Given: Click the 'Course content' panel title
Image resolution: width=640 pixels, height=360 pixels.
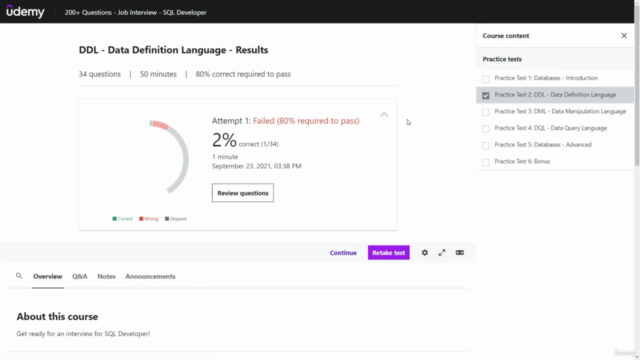Looking at the screenshot, I should [x=506, y=36].
